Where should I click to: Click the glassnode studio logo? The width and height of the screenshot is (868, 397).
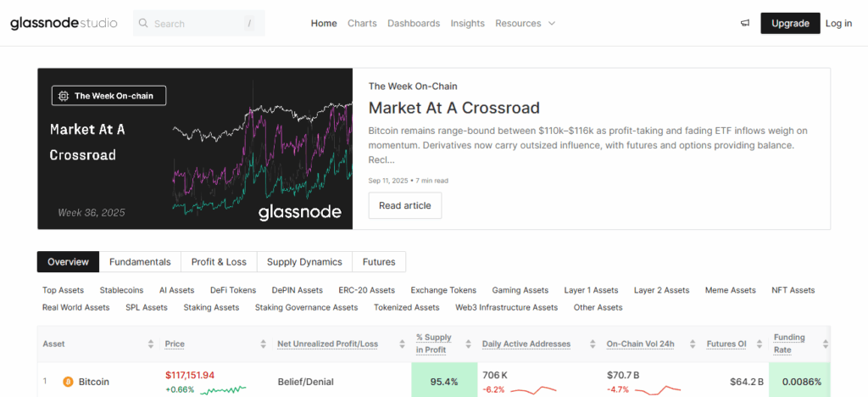pyautogui.click(x=64, y=23)
